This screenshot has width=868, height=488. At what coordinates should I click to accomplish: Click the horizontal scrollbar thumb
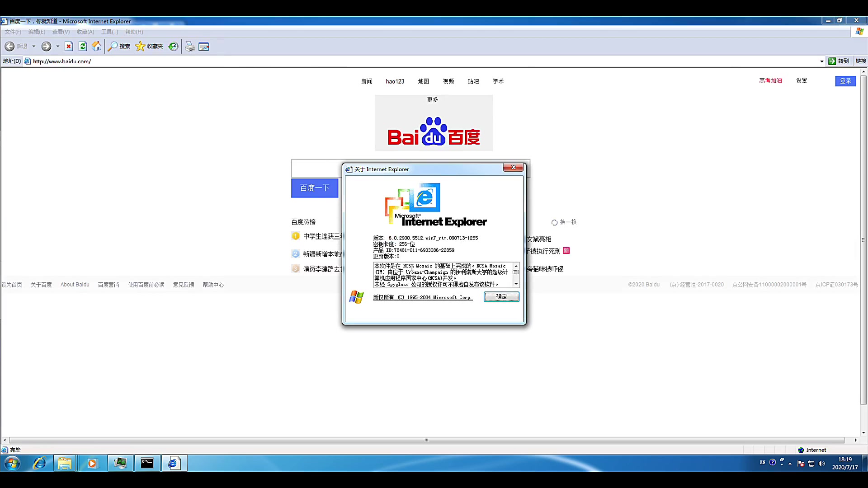[426, 440]
